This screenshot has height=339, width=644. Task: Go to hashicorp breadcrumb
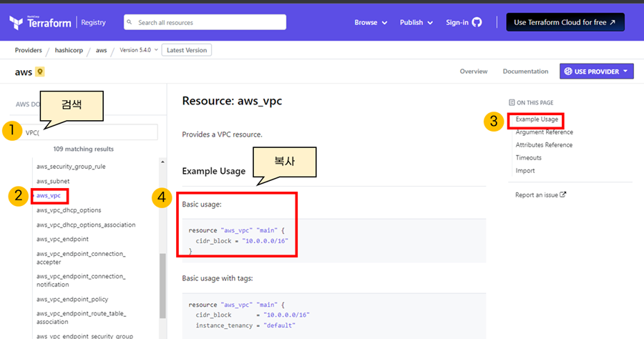69,50
